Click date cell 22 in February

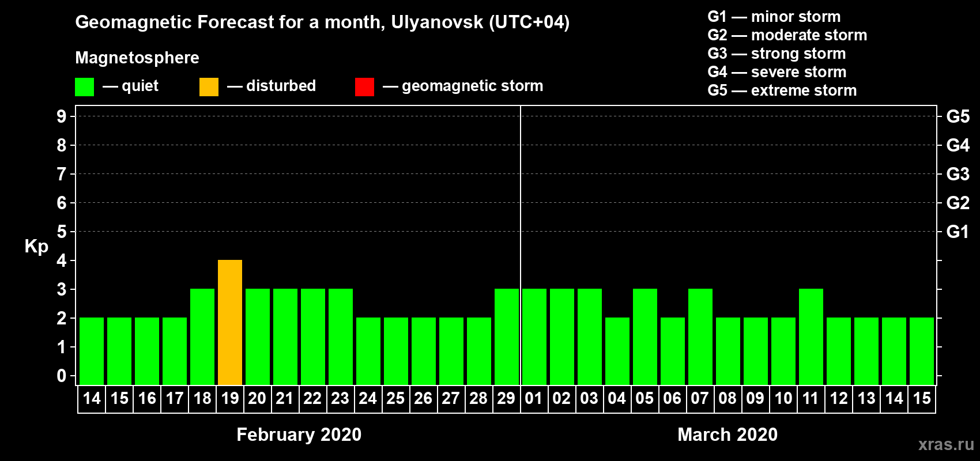[x=313, y=399]
